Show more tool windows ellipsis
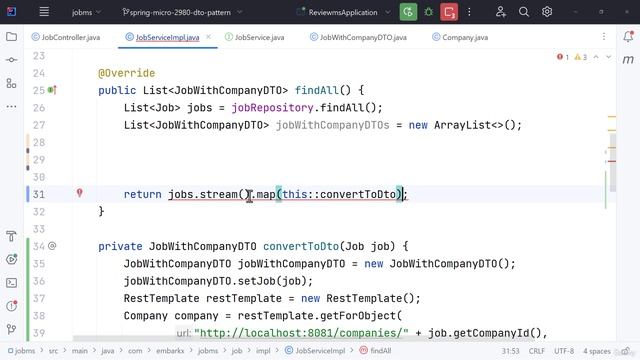Viewport: 640px width, 360px height. coord(11,107)
